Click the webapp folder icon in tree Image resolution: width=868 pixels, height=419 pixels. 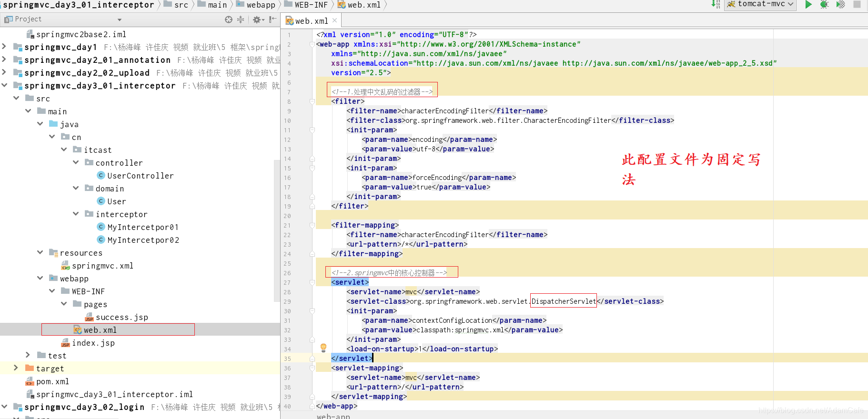point(53,278)
